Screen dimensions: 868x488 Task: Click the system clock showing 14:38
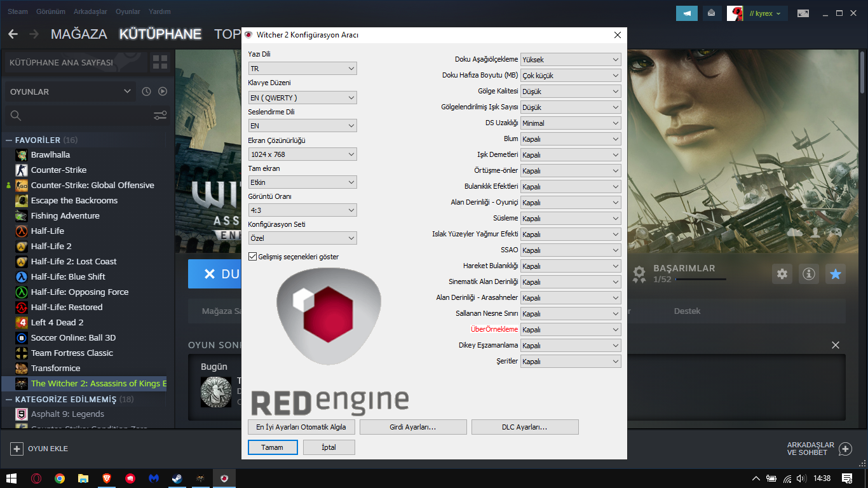pos(822,478)
